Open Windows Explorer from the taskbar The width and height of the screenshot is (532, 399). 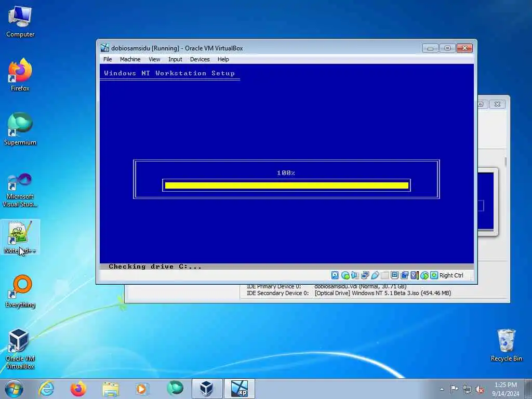111,389
